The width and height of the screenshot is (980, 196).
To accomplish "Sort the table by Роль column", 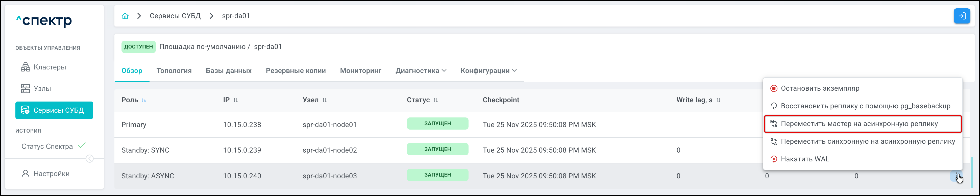I will [x=144, y=100].
